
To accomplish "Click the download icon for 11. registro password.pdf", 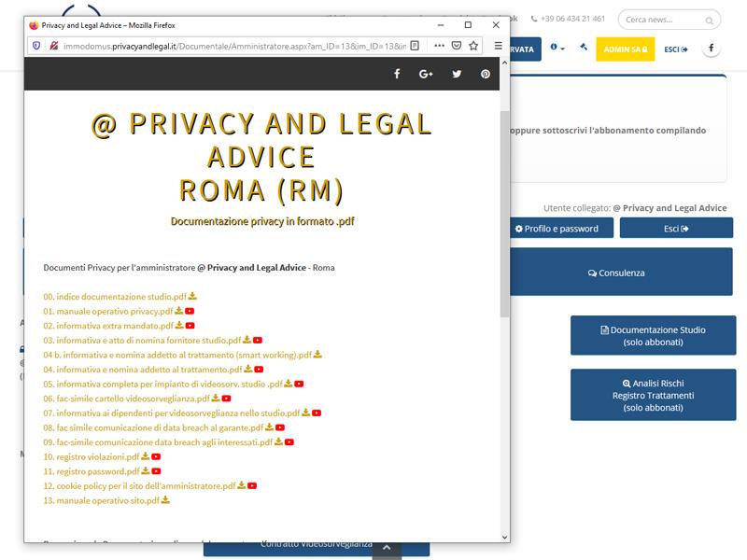I will click(x=146, y=471).
